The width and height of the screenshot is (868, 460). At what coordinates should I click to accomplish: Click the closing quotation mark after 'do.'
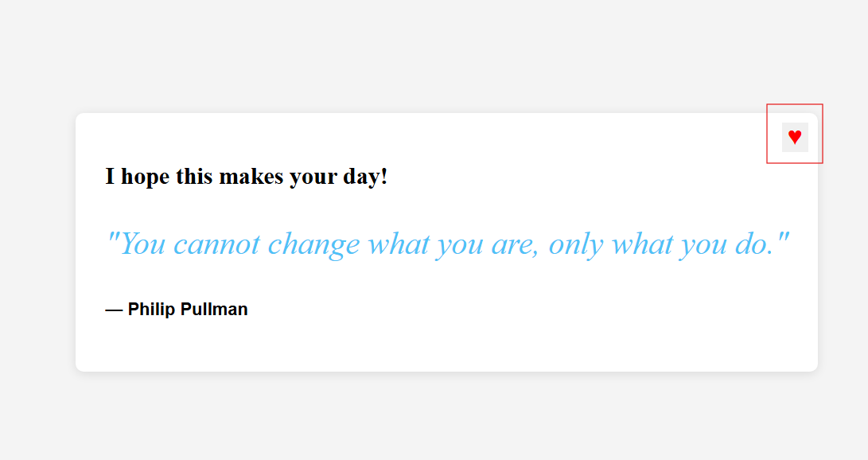pos(784,236)
